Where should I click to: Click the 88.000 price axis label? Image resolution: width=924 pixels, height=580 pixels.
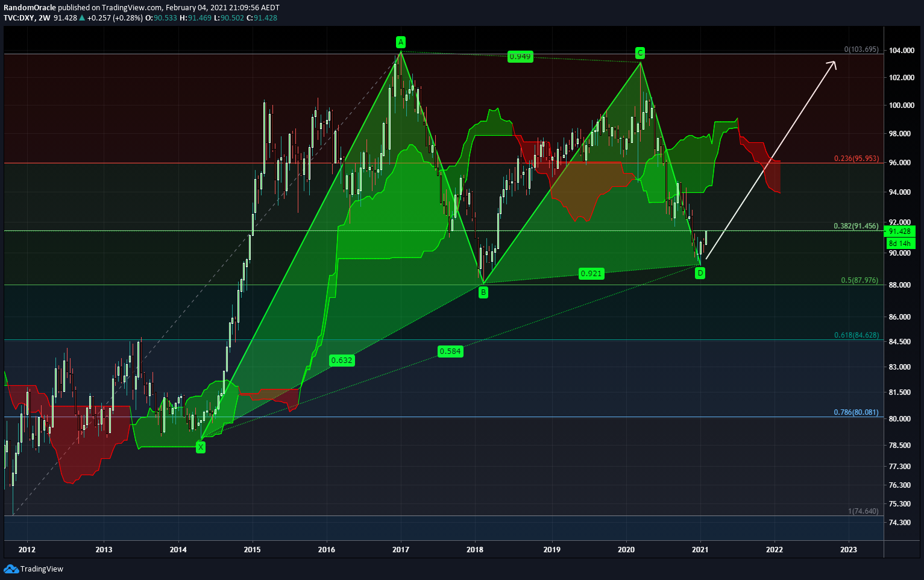coord(900,285)
